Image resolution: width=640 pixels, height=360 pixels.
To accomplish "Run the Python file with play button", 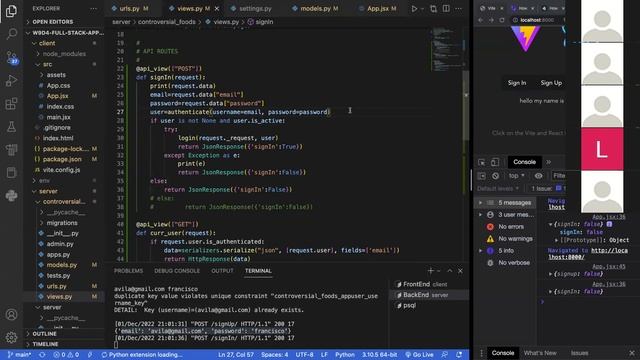I will click(x=414, y=9).
